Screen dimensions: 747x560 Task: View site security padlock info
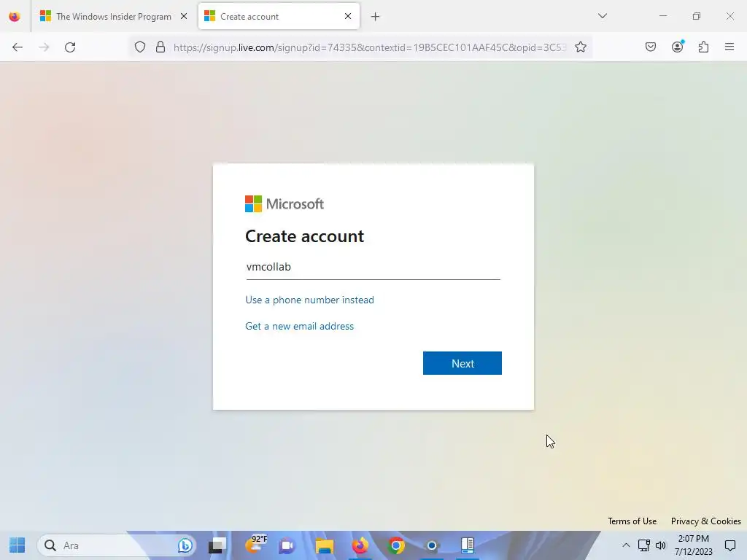(160, 47)
